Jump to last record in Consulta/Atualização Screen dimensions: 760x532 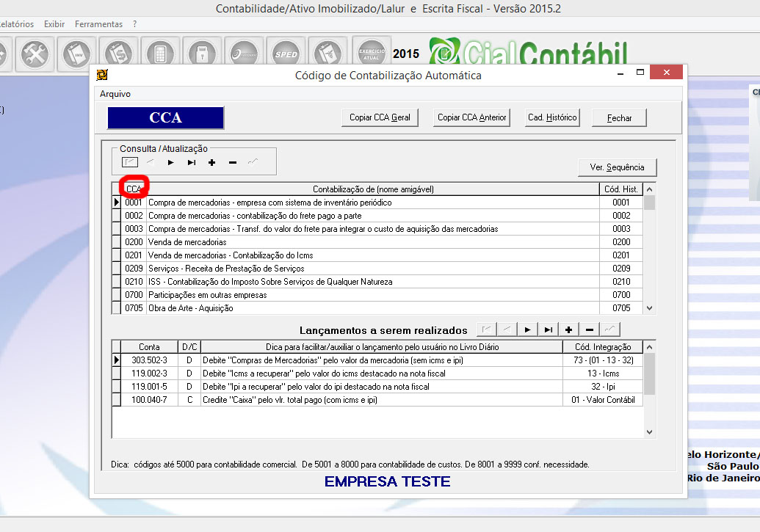192,162
